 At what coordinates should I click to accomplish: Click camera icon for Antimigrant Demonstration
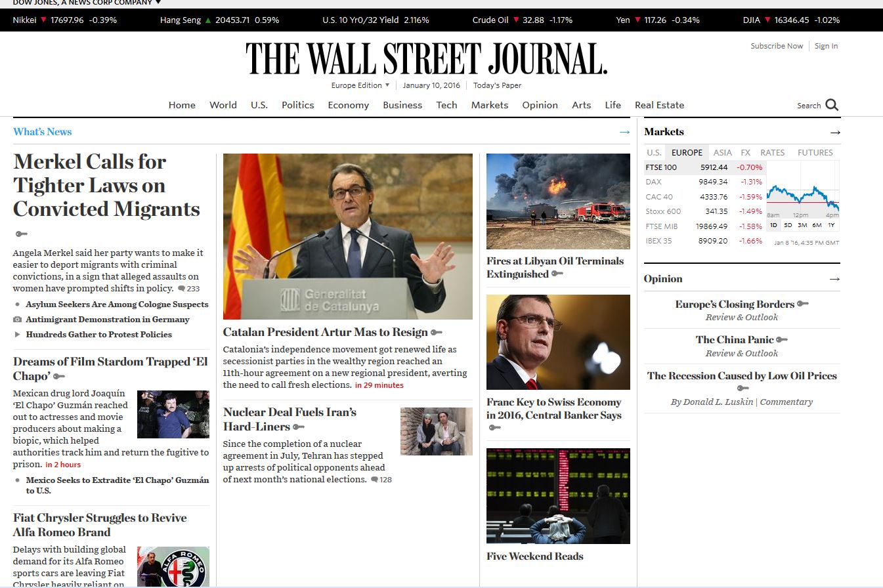pyautogui.click(x=17, y=320)
